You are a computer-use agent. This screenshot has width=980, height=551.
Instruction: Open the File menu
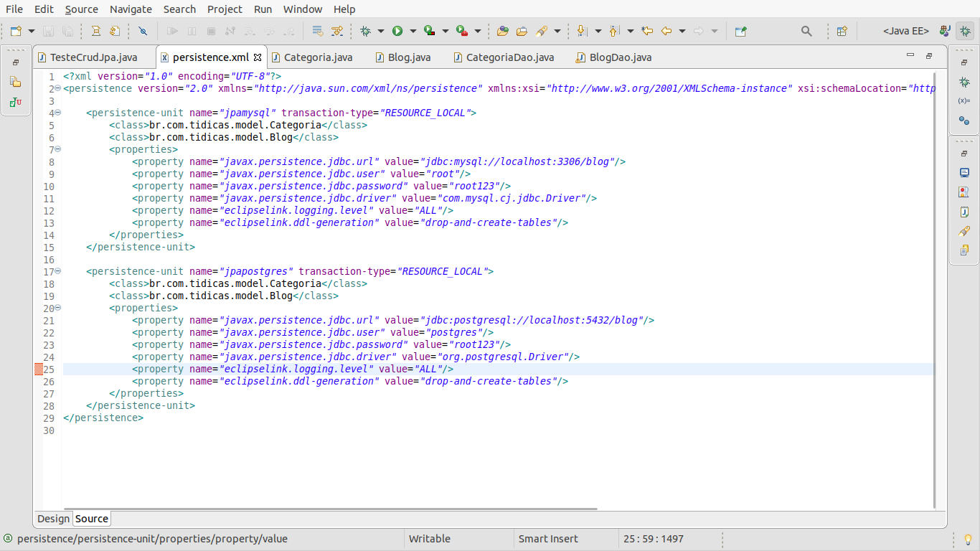pos(14,9)
